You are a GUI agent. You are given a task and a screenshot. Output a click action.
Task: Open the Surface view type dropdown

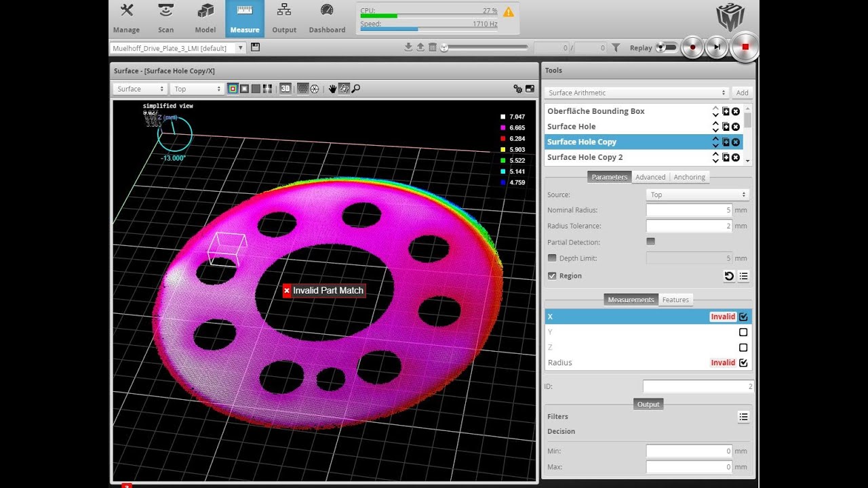[140, 89]
